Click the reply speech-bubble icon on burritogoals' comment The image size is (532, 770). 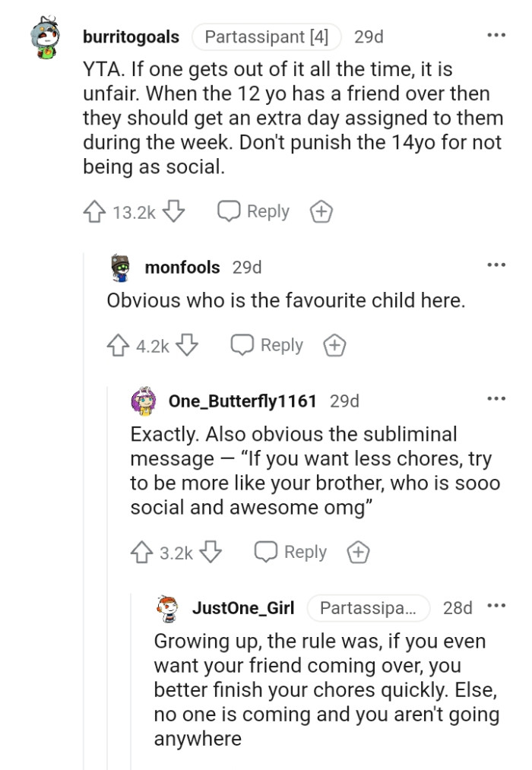[230, 211]
